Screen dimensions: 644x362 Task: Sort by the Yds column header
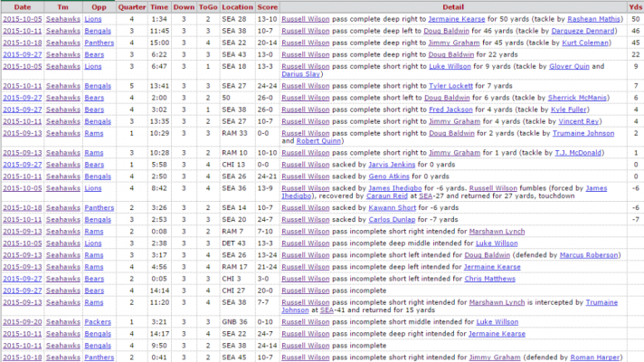(635, 7)
